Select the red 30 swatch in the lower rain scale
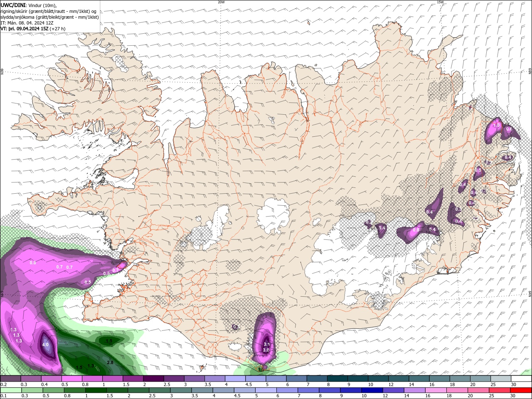The height and width of the screenshot is (399, 532). (x=521, y=390)
